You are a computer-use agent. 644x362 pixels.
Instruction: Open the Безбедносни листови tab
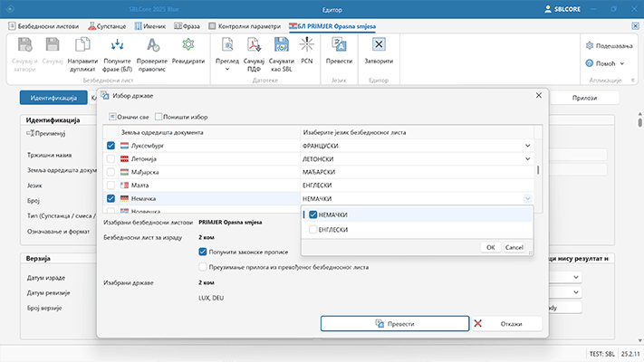point(43,26)
